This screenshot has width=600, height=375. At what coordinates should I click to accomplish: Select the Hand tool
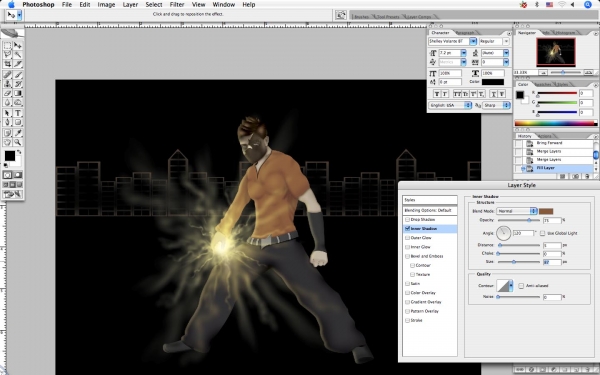7,142
